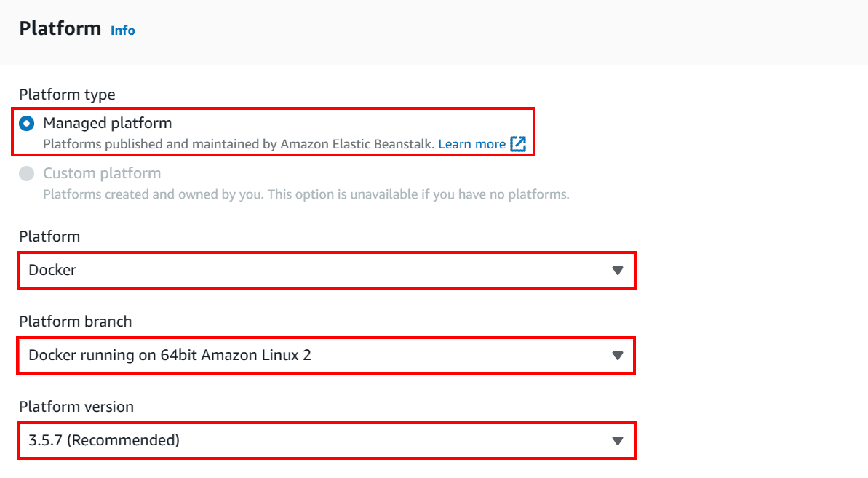Click the Platform version field label
868x478 pixels.
76,407
